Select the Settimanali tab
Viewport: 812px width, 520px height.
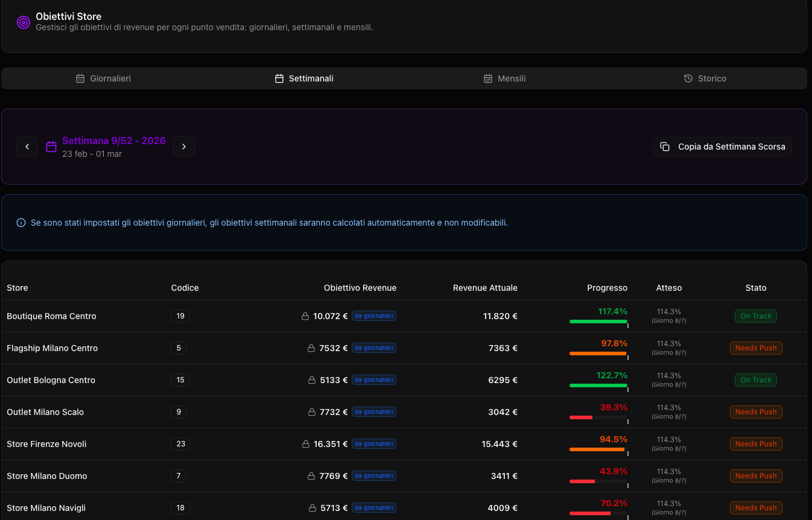click(304, 78)
